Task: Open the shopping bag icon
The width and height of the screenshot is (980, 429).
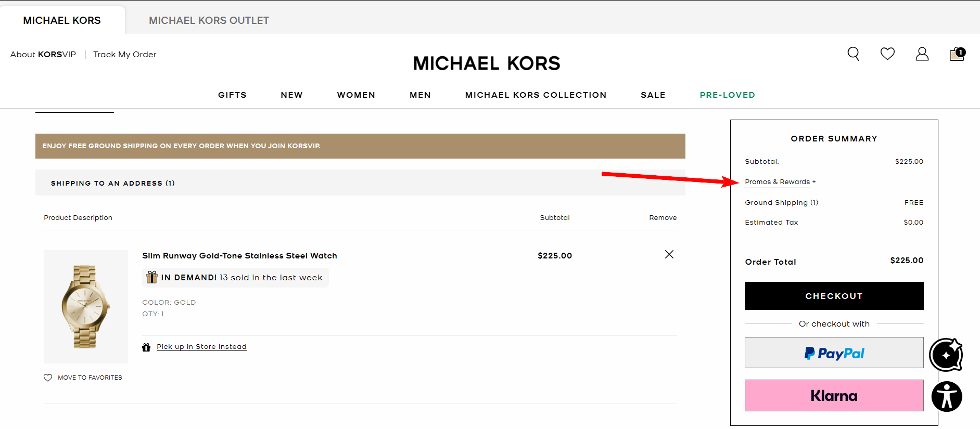Action: pyautogui.click(x=957, y=54)
